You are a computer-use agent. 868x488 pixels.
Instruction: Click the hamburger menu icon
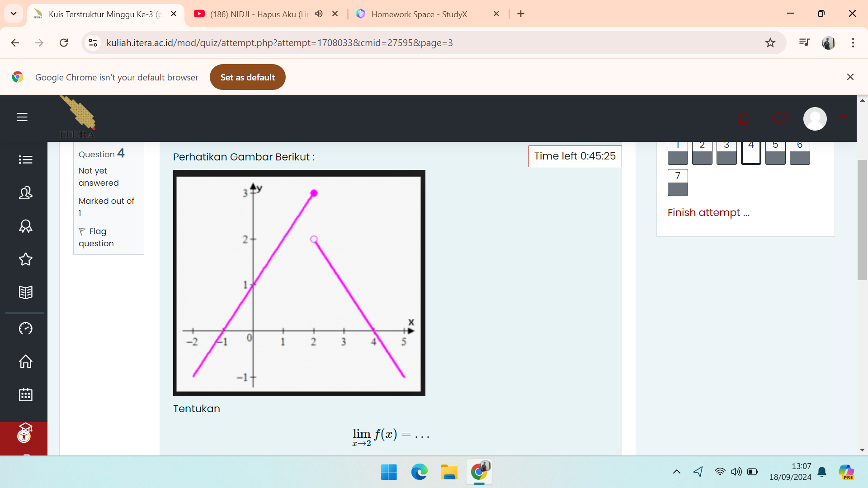pos(22,117)
